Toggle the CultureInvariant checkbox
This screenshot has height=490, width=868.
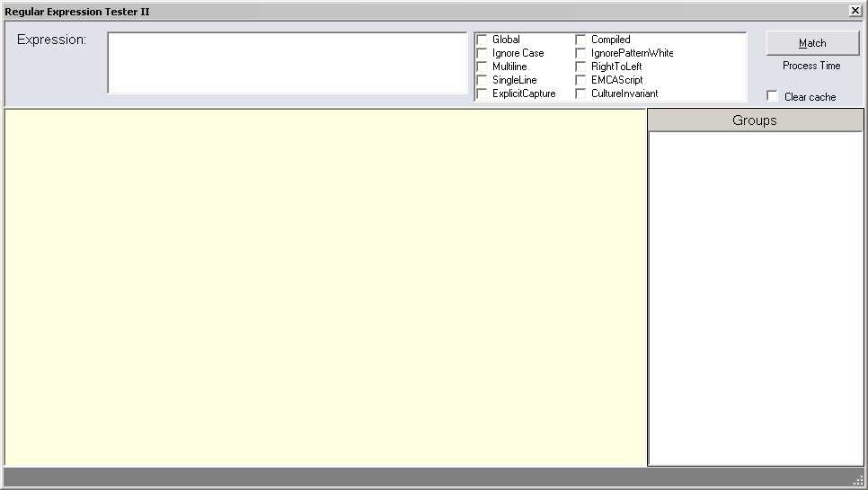(580, 94)
